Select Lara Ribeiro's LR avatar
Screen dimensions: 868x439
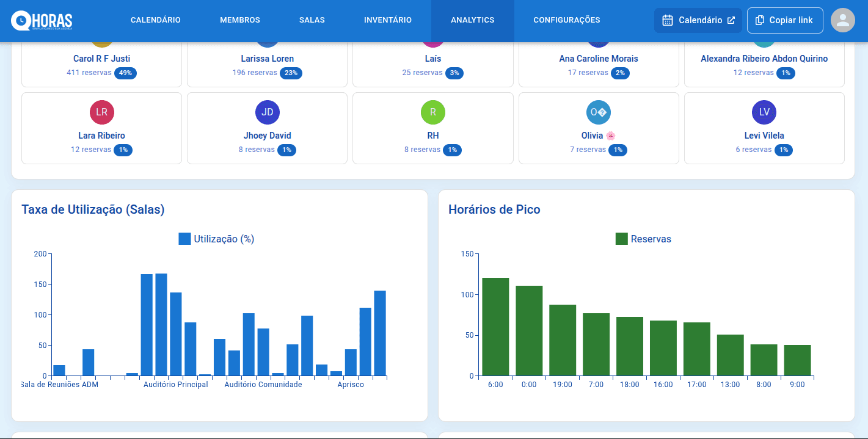[101, 112]
